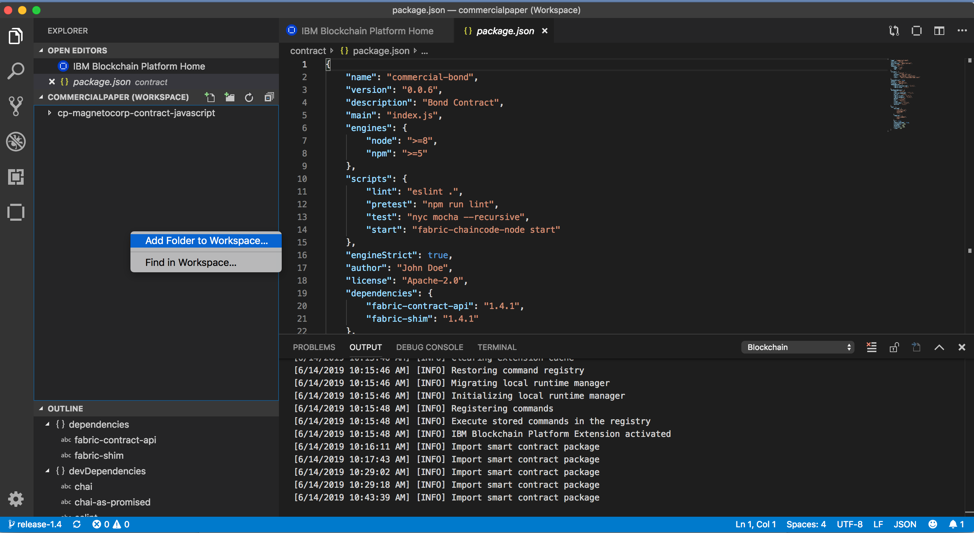Open notifications bell in status bar
Viewport: 974px width, 533px height.
pyautogui.click(x=956, y=524)
